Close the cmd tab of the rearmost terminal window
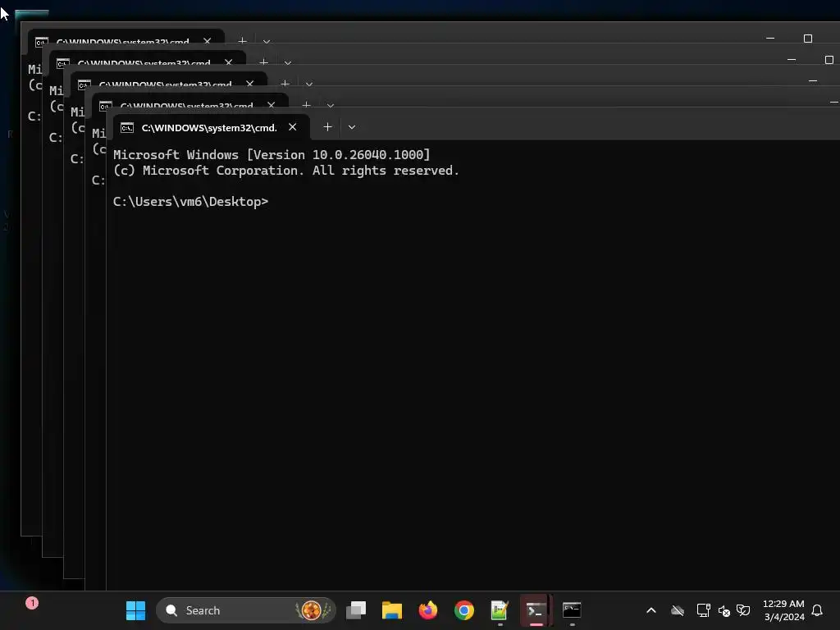The width and height of the screenshot is (840, 630). coord(208,41)
